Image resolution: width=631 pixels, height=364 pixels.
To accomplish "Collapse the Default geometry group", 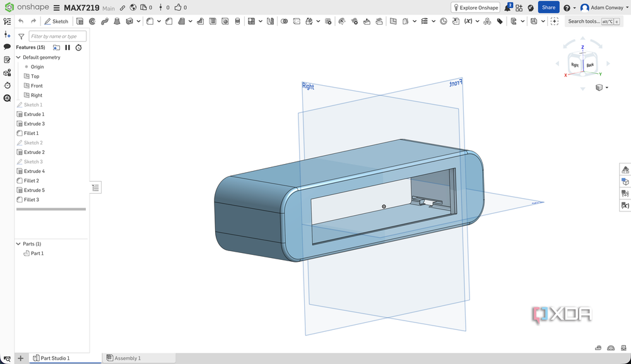I will [18, 57].
